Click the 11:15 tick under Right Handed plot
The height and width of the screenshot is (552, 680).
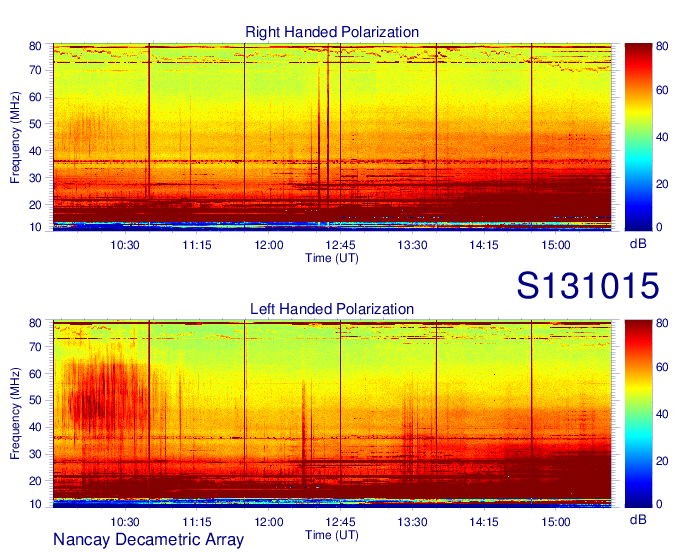196,245
